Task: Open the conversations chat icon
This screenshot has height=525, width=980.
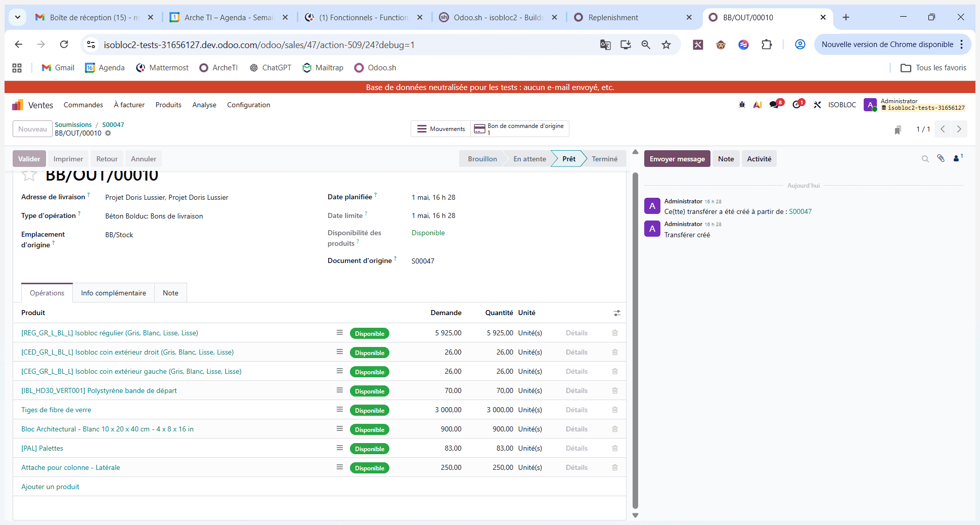Action: click(x=775, y=105)
